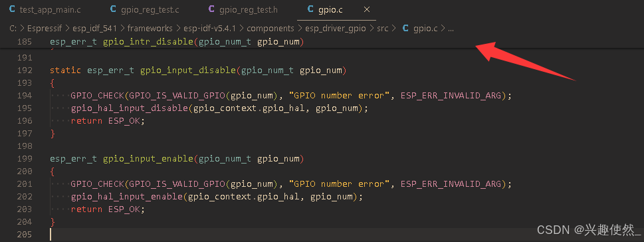Open the components breadcrumb folder
Image resolution: width=644 pixels, height=242 pixels.
click(x=270, y=29)
